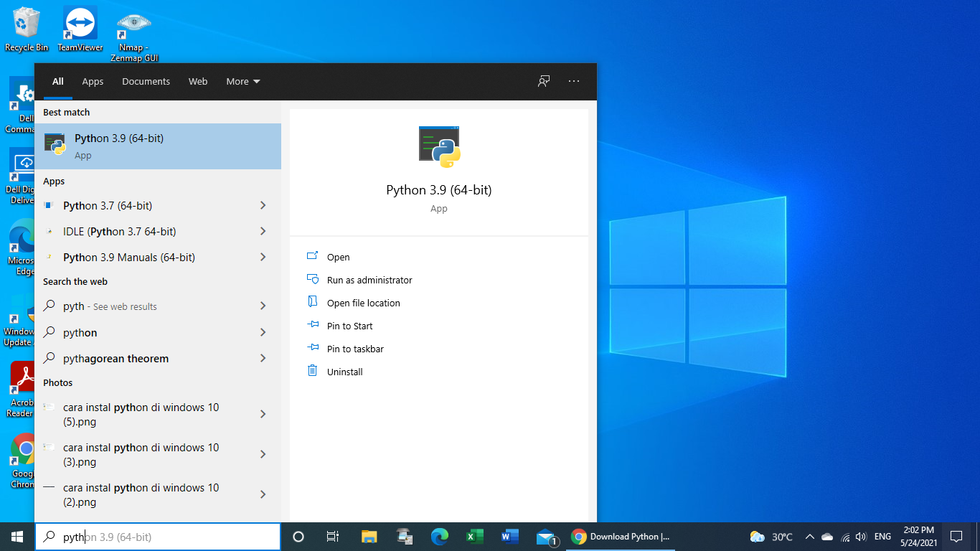The height and width of the screenshot is (551, 980).
Task: Open Word from the taskbar
Action: click(x=510, y=536)
